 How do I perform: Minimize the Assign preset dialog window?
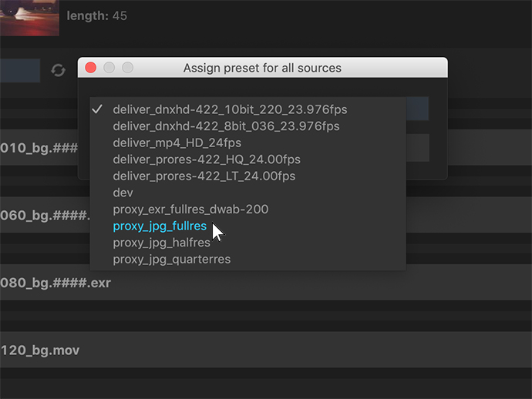pos(109,68)
